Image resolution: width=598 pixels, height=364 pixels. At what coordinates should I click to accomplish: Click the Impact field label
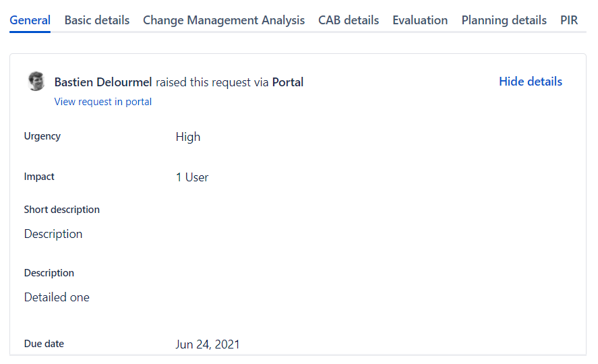pos(39,177)
